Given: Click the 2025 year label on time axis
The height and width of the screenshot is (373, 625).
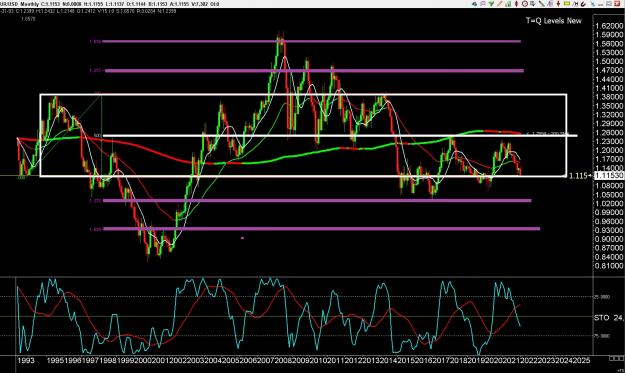Looking at the screenshot, I should click(582, 361).
